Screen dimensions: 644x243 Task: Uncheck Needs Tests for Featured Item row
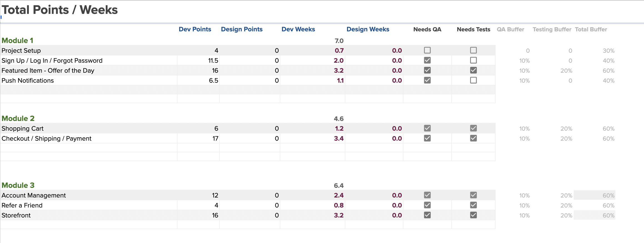click(473, 70)
